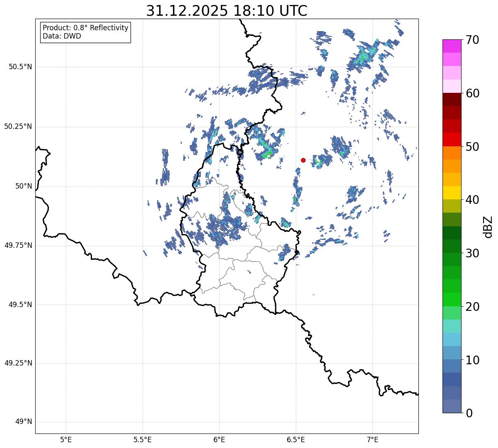Click the Data: DWD label
Screen dimensions: 498x448
tap(62, 36)
